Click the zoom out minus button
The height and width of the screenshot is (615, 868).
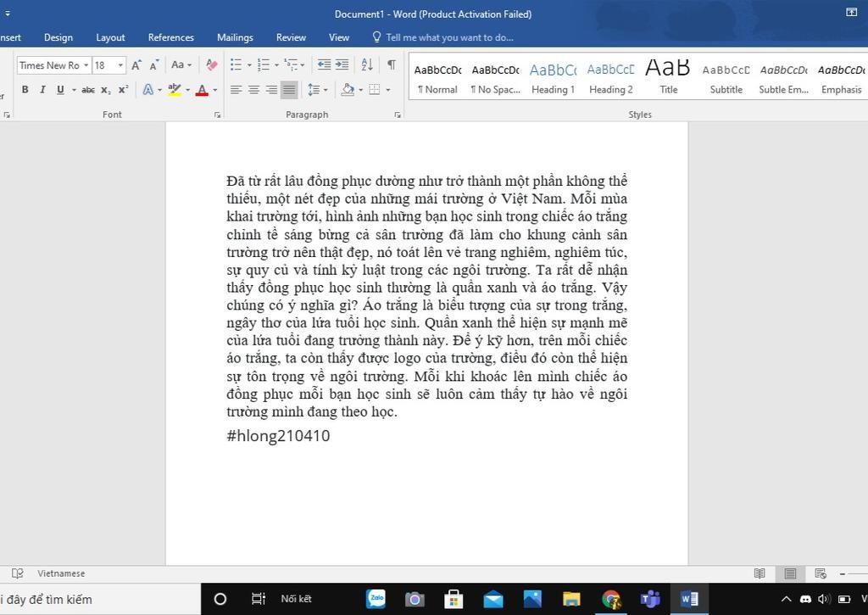(x=843, y=574)
